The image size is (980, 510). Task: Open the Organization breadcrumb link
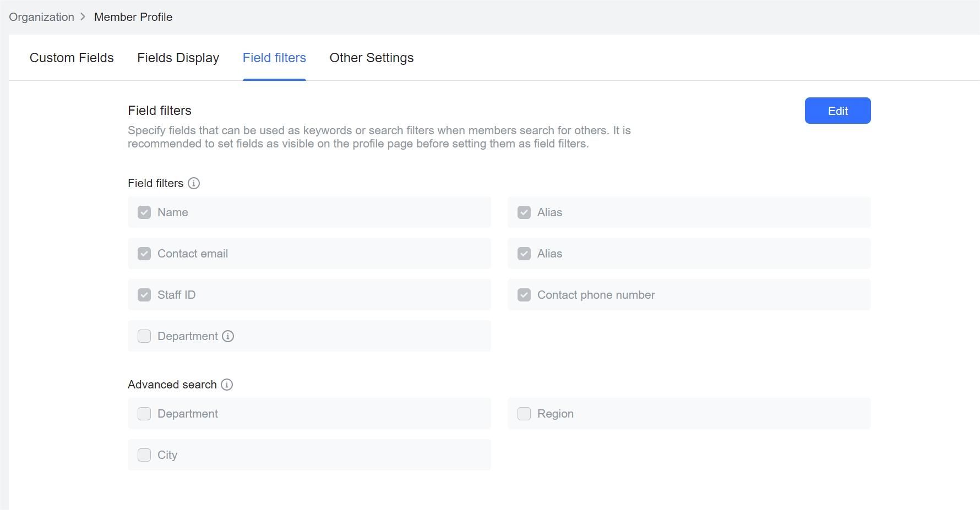tap(41, 17)
